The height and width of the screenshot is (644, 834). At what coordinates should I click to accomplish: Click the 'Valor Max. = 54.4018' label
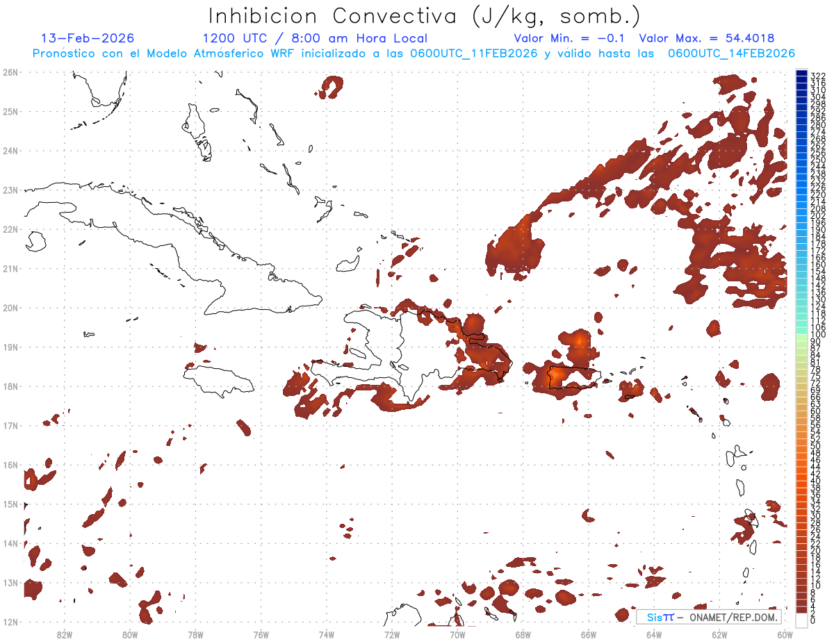706,38
